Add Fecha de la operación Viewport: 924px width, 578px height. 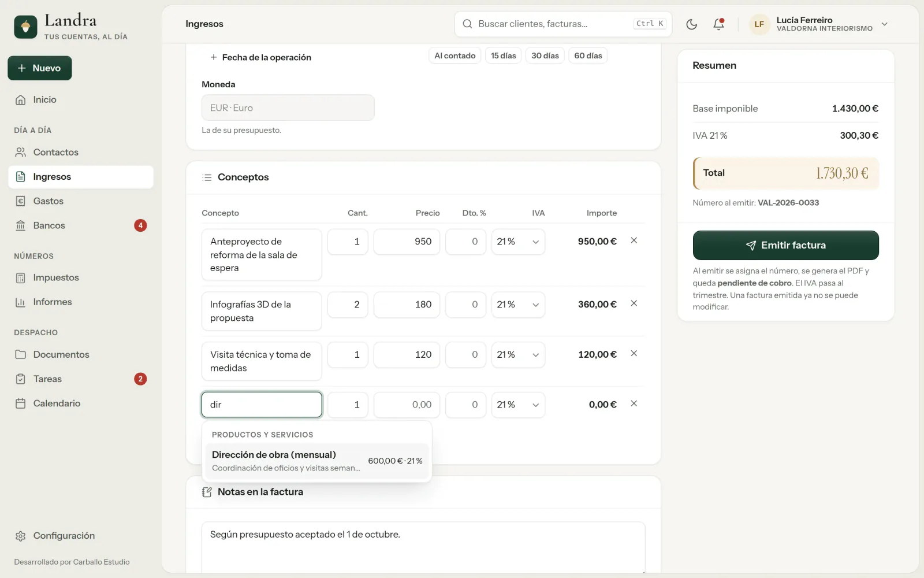[260, 57]
